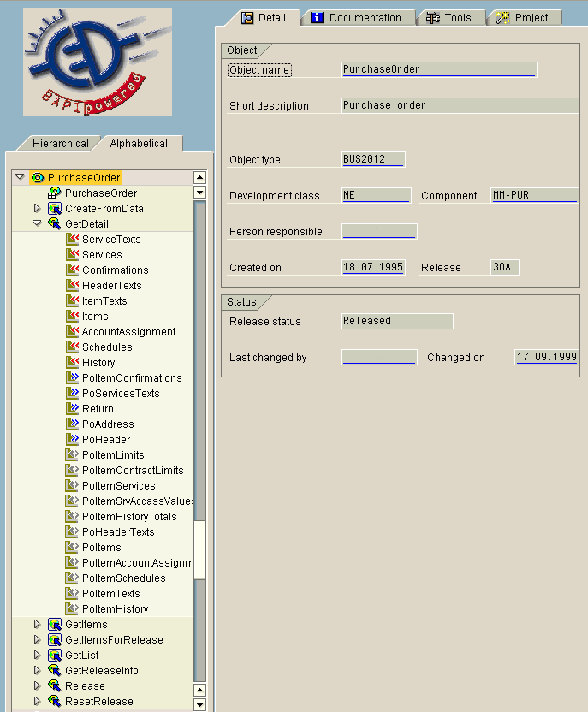
Task: Select the PoHeaderTexts tree entry
Action: coord(118,532)
